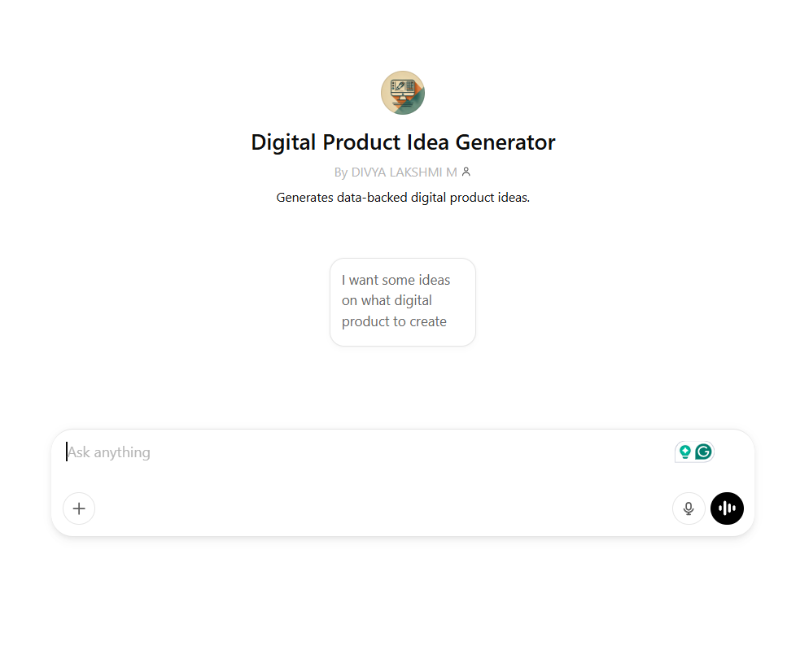Open the author profile DIVYA LAKSHMI M

coord(403,172)
